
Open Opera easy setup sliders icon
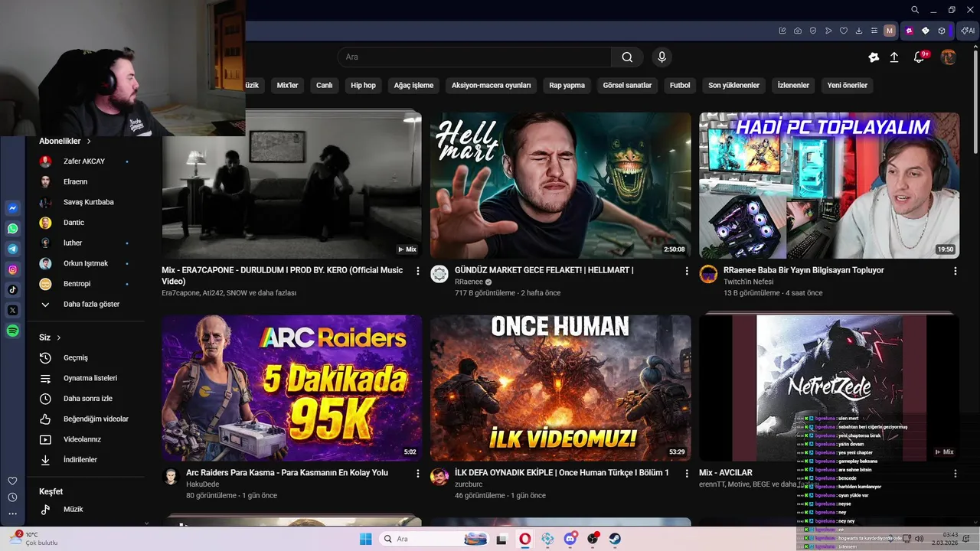(x=874, y=31)
